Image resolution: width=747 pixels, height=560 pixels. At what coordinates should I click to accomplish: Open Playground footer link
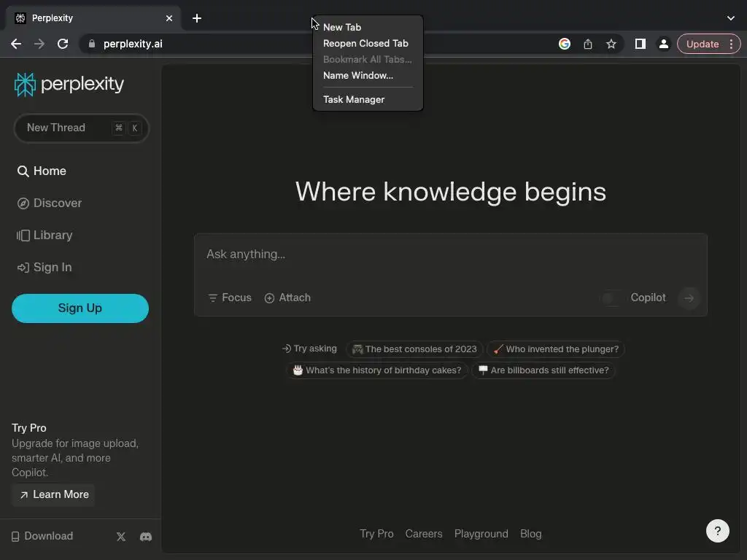click(481, 534)
